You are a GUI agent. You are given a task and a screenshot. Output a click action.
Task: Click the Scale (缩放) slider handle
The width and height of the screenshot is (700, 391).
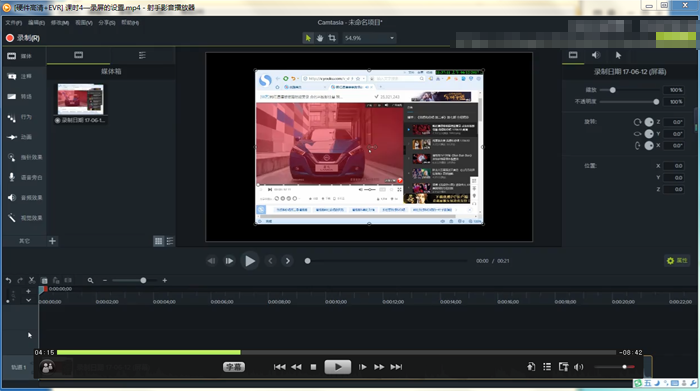tap(612, 90)
